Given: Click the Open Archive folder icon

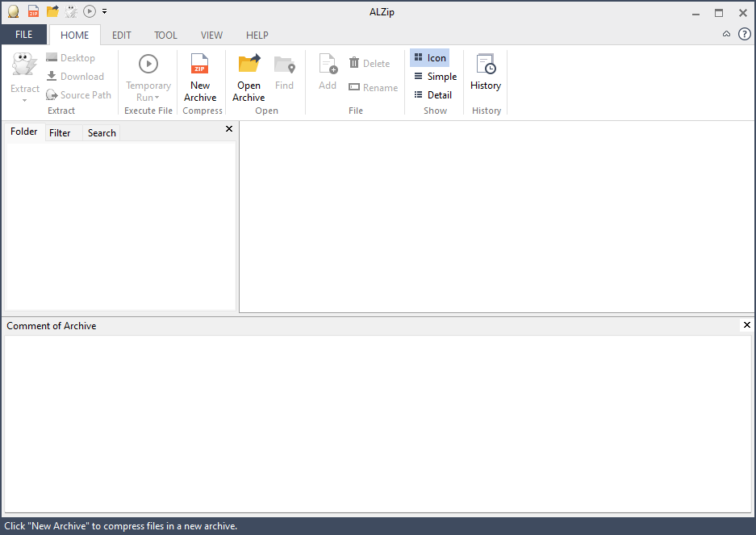Looking at the screenshot, I should coord(249,65).
